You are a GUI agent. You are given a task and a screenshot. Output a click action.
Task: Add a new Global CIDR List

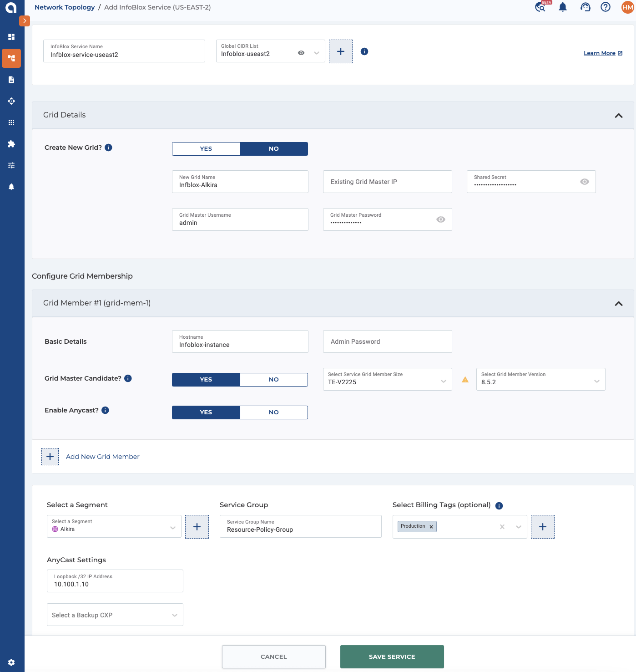(x=341, y=51)
